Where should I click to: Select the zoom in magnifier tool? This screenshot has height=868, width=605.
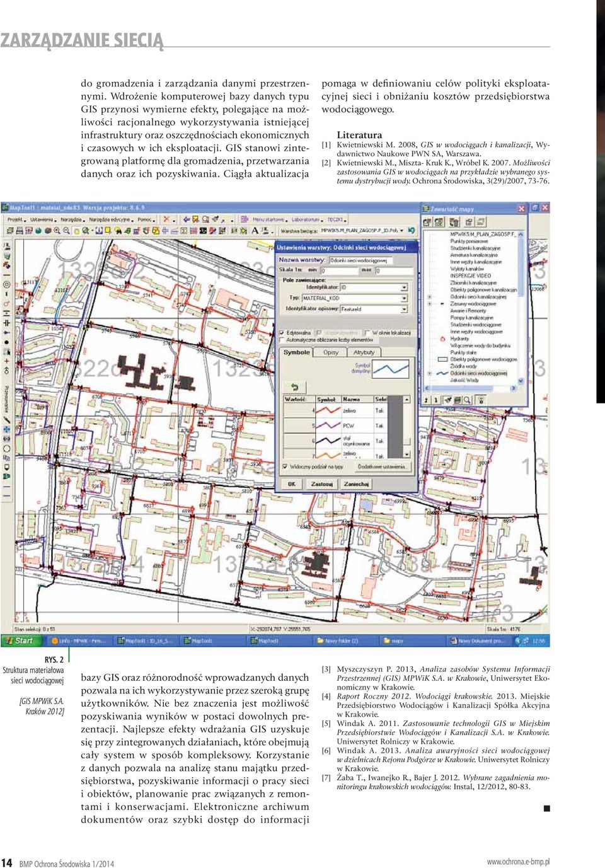pos(57,230)
